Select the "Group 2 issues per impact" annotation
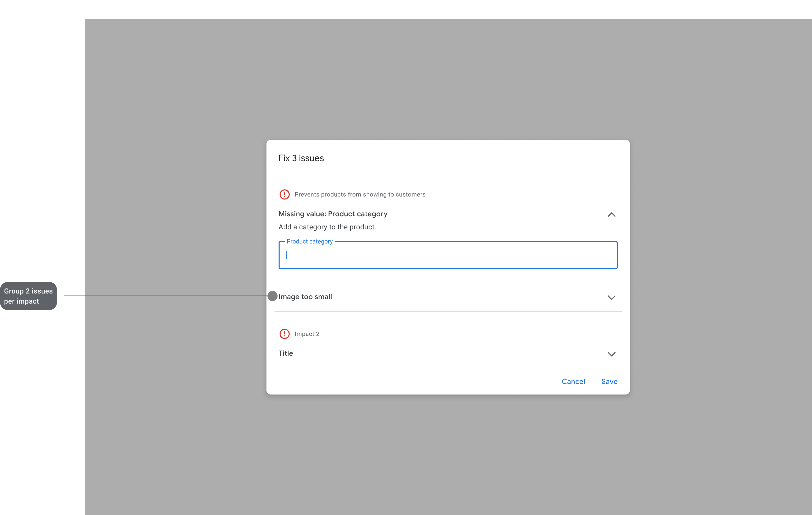The width and height of the screenshot is (812, 515). (x=28, y=296)
